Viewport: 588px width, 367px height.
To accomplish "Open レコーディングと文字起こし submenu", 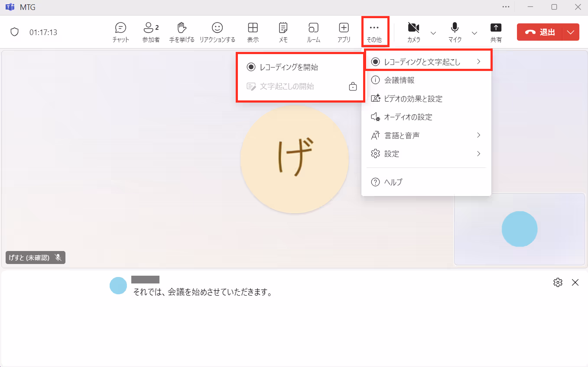I will [x=426, y=62].
